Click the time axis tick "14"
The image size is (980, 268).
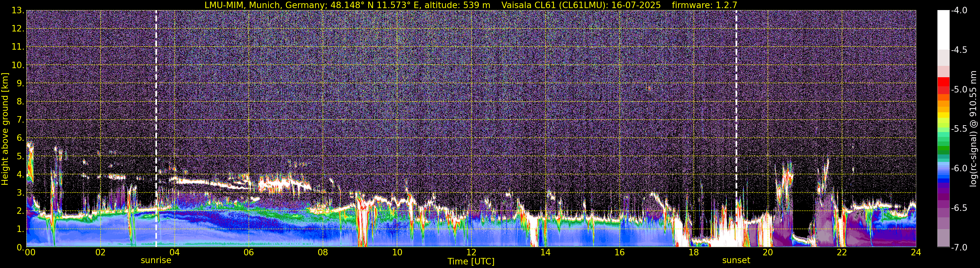point(545,252)
